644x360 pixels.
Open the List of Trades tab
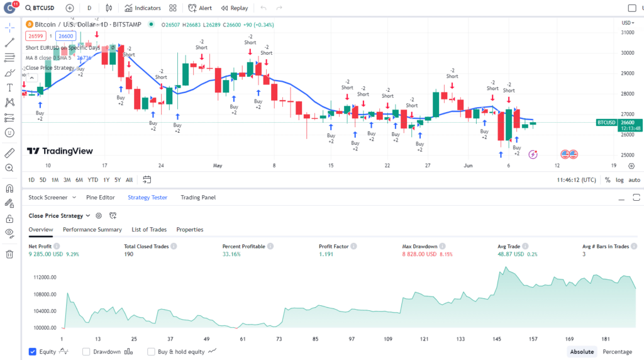pyautogui.click(x=149, y=229)
